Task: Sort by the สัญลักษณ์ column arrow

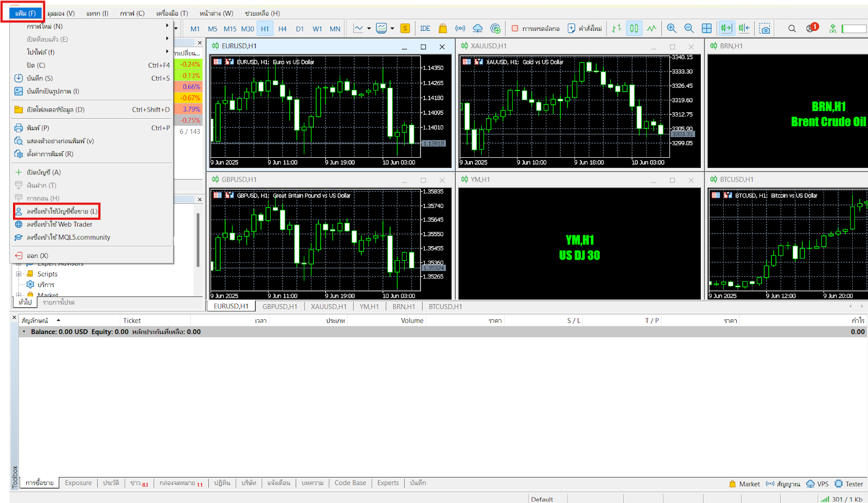Action: (59, 320)
